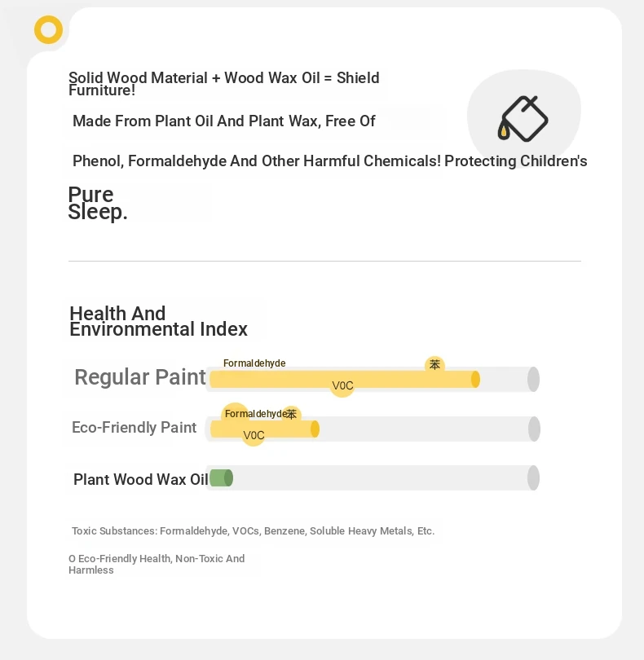Click the benzene badge on Eco-Friendly Paint bar
Image resolution: width=644 pixels, height=660 pixels.
pyautogui.click(x=291, y=414)
